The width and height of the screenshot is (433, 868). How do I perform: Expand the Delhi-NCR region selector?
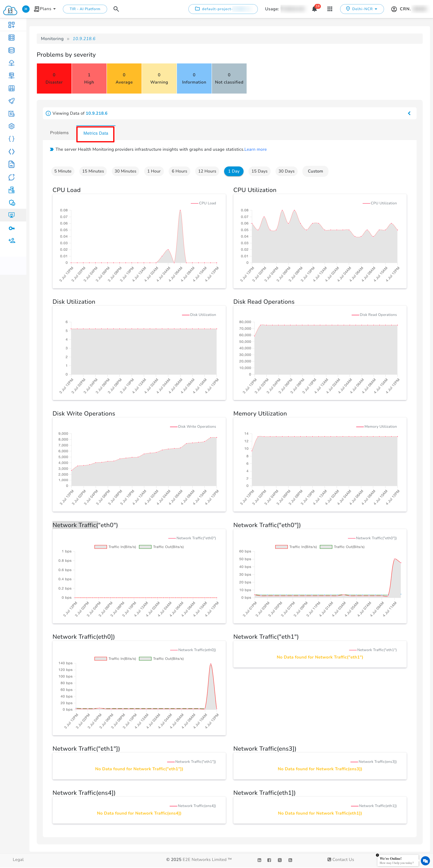(362, 9)
